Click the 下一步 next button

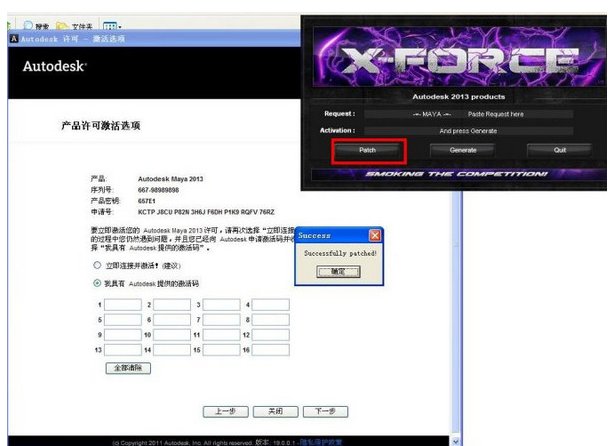pos(325,411)
